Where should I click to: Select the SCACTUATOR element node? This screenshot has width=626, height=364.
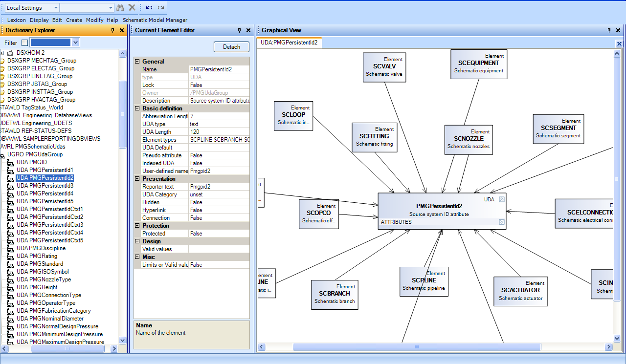point(520,291)
